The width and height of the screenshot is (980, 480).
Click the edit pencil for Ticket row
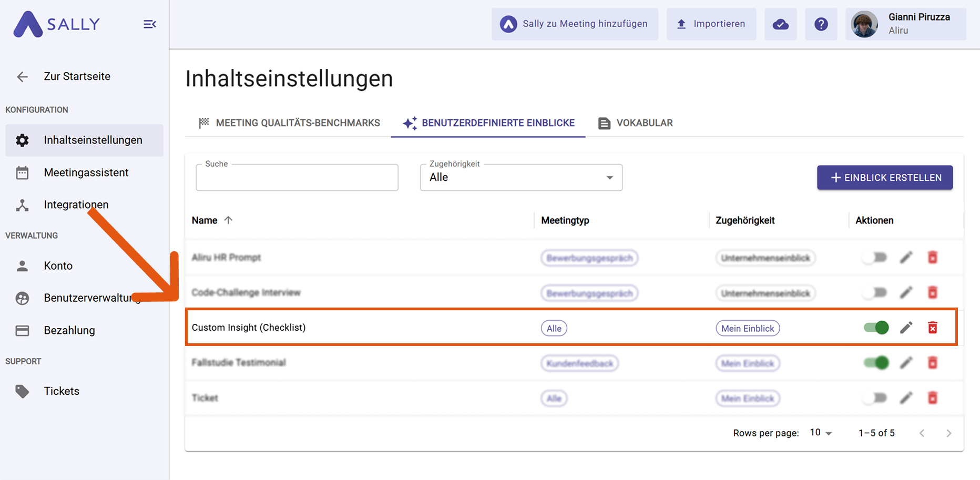pyautogui.click(x=906, y=398)
